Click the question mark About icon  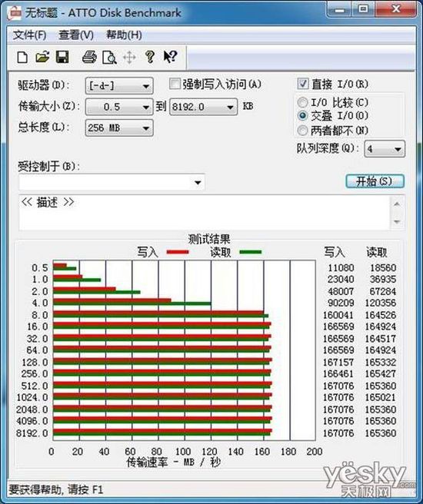pyautogui.click(x=149, y=57)
